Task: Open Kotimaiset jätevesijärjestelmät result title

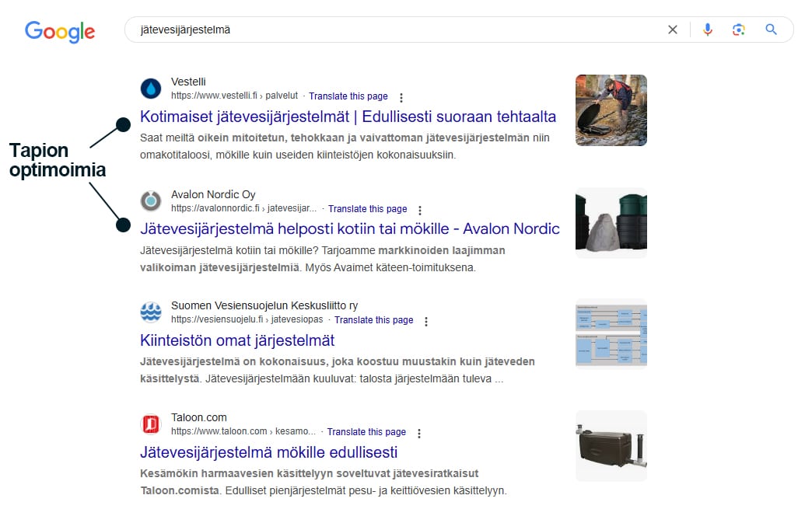Action: (348, 117)
